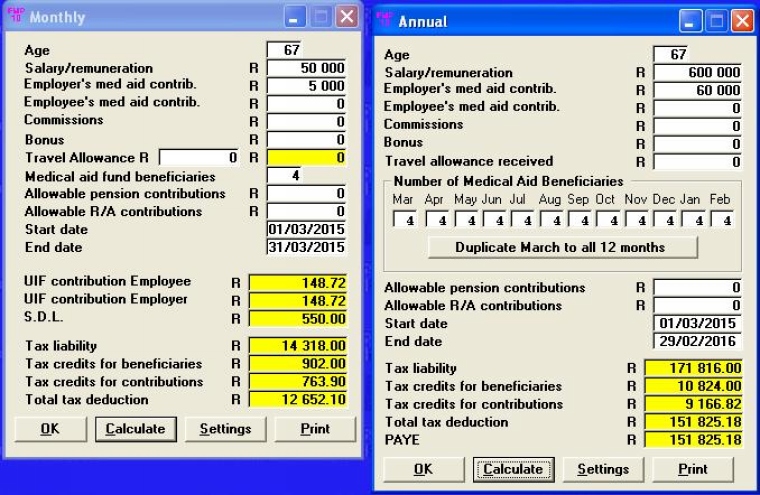Close the Annual window
This screenshot has width=760, height=495.
coord(743,21)
